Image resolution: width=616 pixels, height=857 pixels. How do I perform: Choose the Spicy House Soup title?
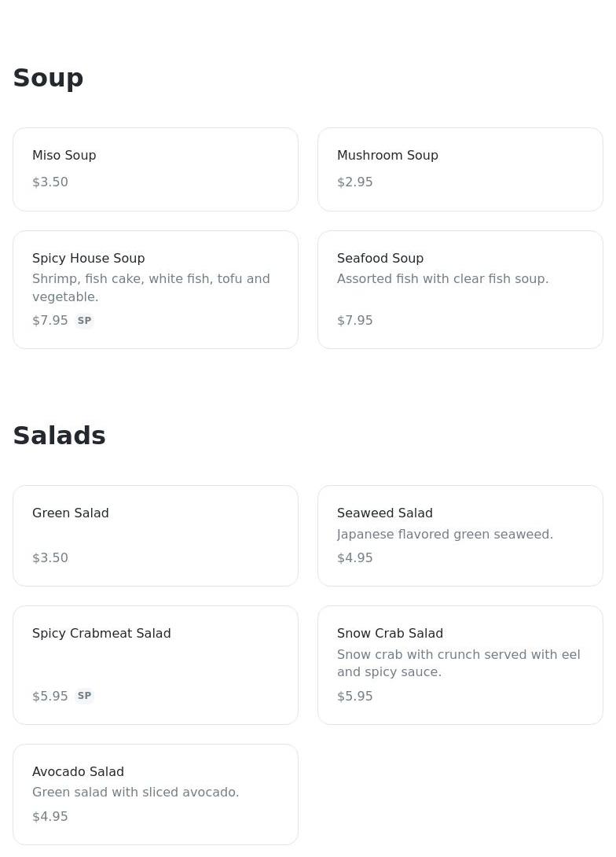pyautogui.click(x=89, y=259)
